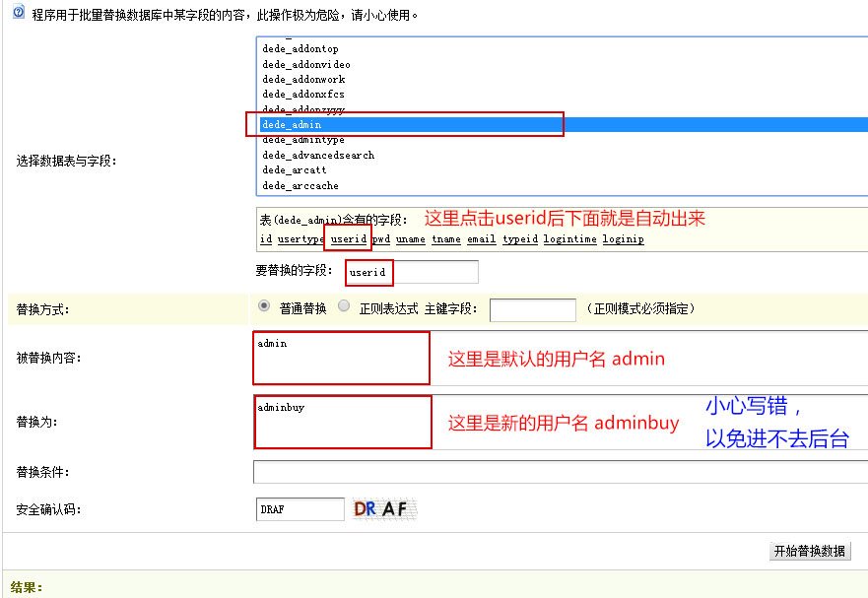Click the uname field link
868x598 pixels.
click(411, 238)
